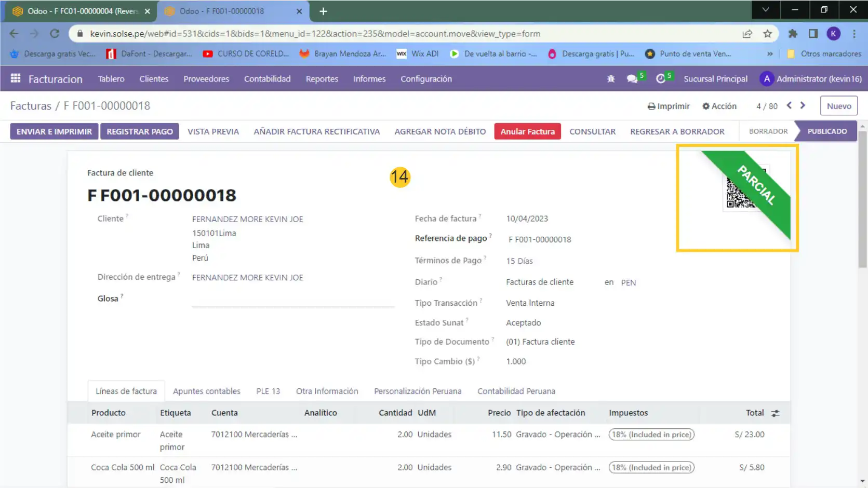
Task: Go to Facturas breadcrumb
Action: coord(31,106)
